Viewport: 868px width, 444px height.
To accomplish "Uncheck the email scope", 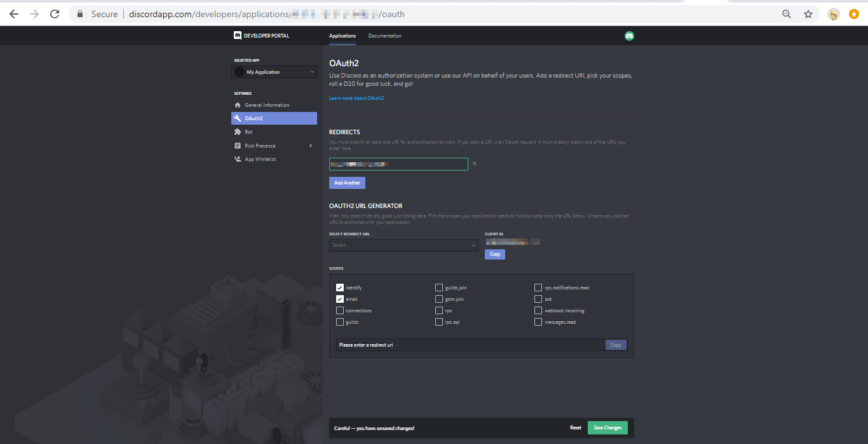I will pyautogui.click(x=340, y=299).
